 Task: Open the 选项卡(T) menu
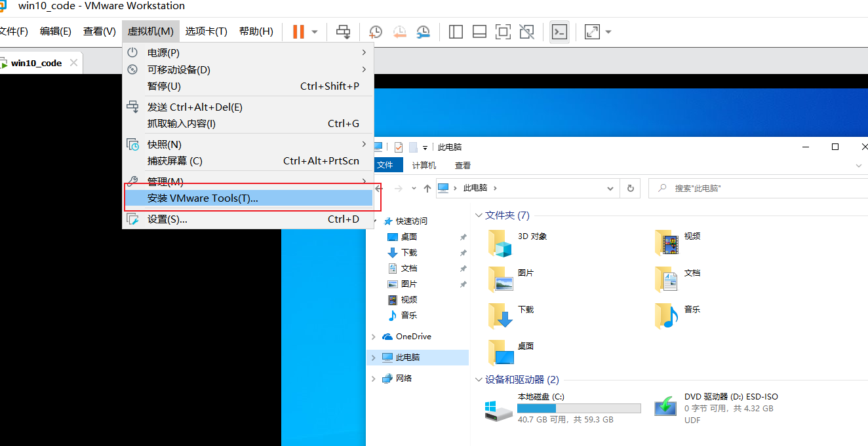point(206,31)
